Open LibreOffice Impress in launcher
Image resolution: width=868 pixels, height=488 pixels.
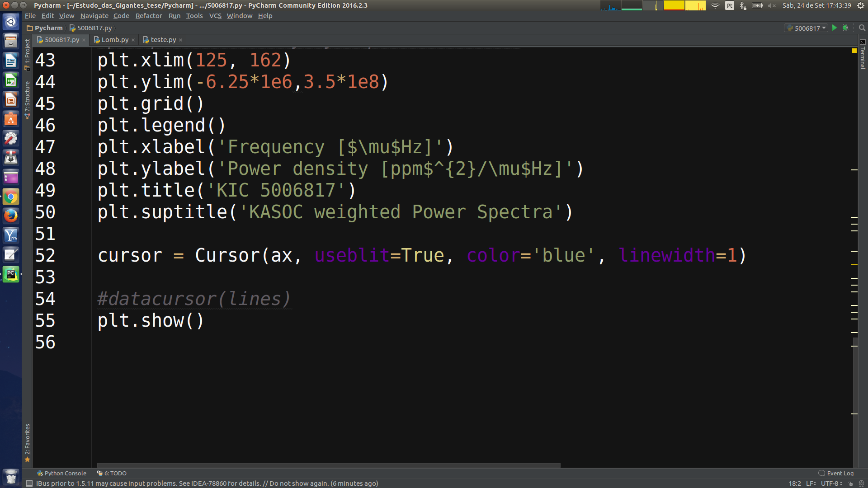coord(11,99)
